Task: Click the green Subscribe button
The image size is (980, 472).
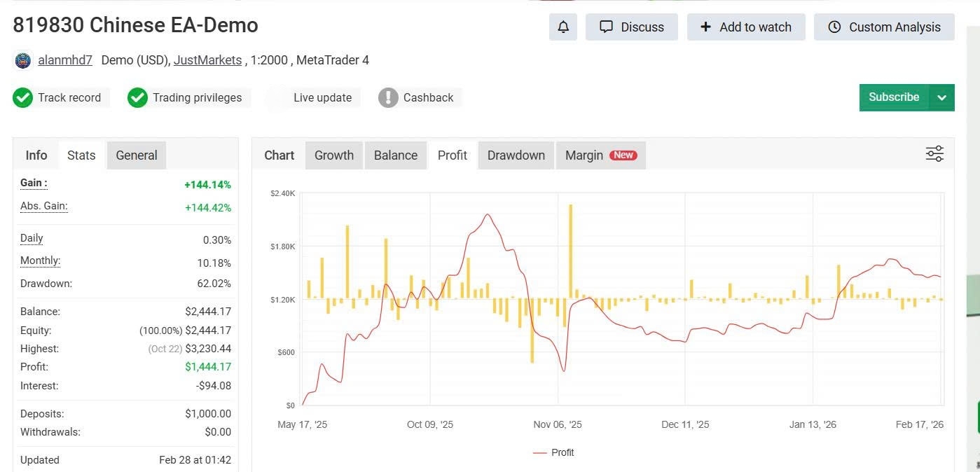Action: 894,97
